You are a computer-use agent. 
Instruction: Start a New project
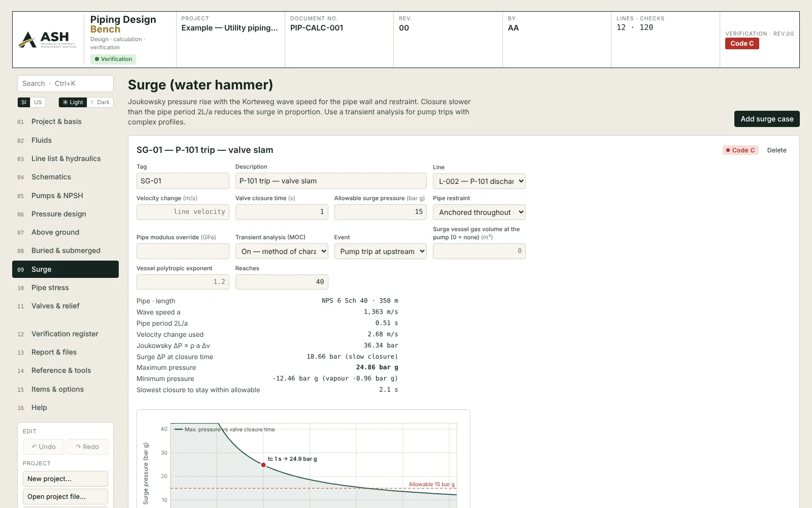click(x=65, y=479)
